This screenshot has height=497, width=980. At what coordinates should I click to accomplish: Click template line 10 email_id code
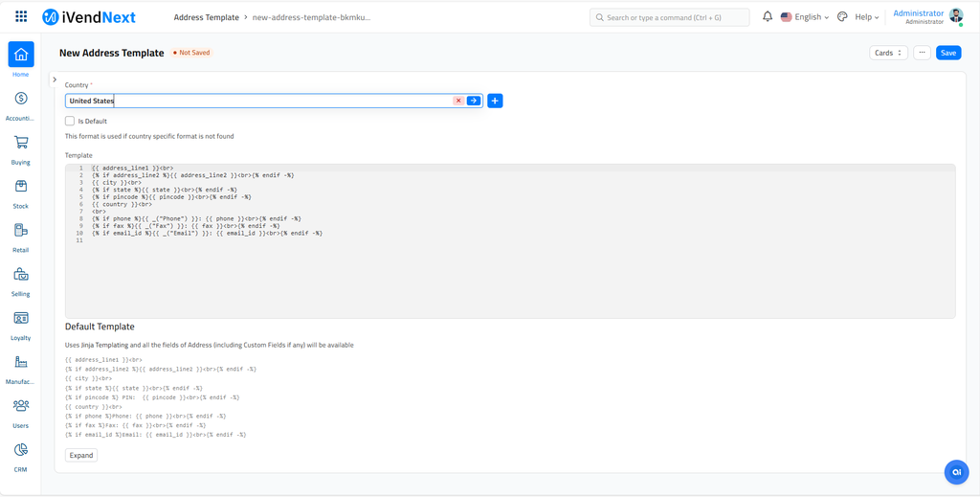tap(207, 233)
